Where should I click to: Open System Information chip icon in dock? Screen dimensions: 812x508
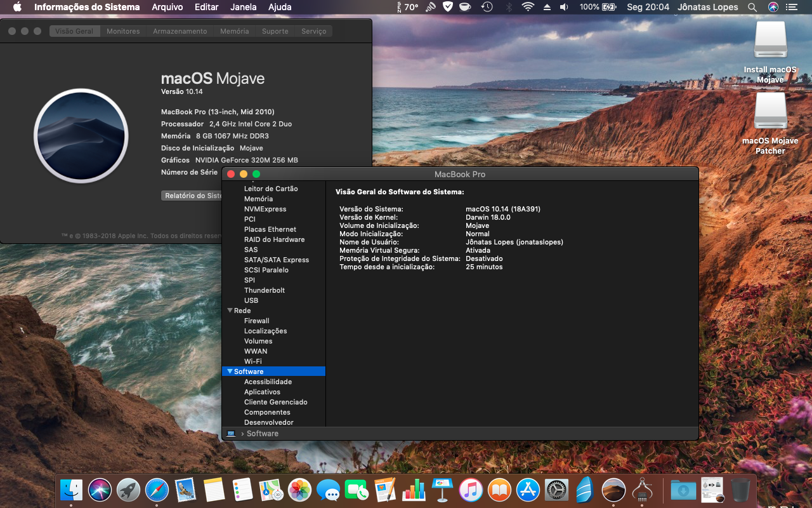pos(642,490)
